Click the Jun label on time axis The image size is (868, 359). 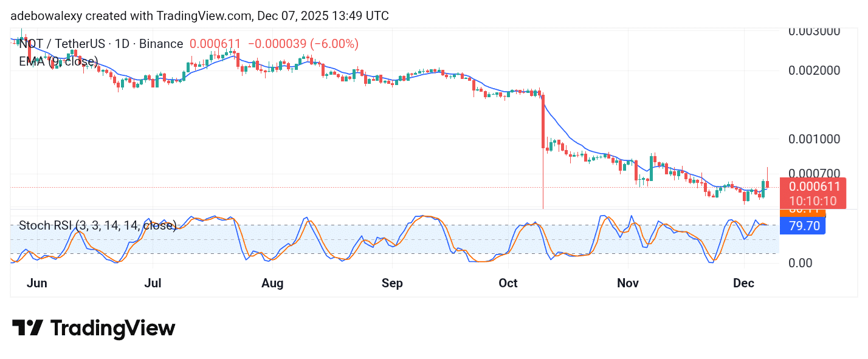point(37,283)
